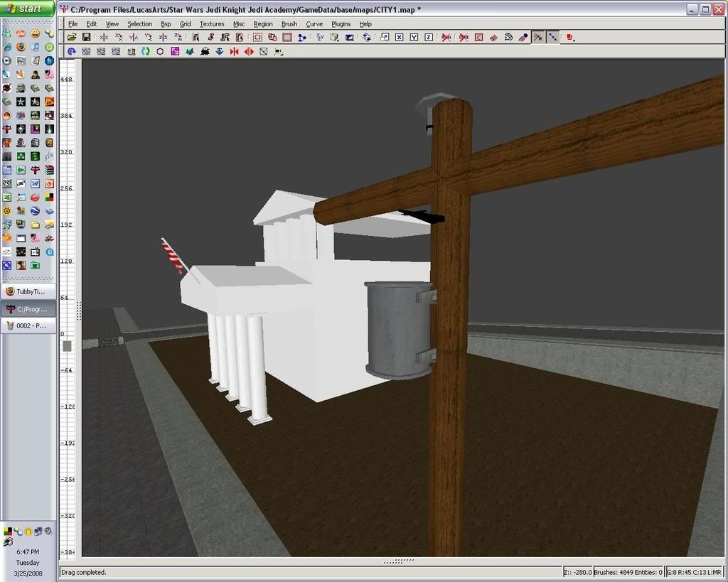Click the 'Z:: -280.0' status field

point(577,572)
